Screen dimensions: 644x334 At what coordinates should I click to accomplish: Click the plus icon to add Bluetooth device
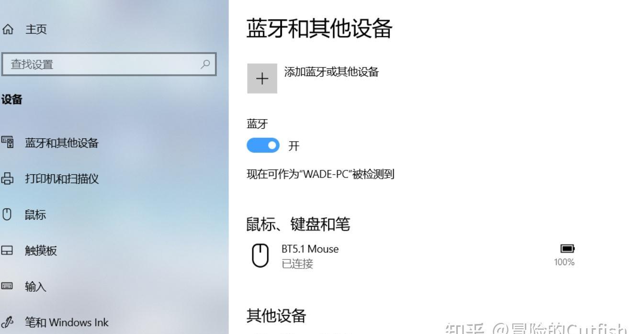[x=262, y=78]
